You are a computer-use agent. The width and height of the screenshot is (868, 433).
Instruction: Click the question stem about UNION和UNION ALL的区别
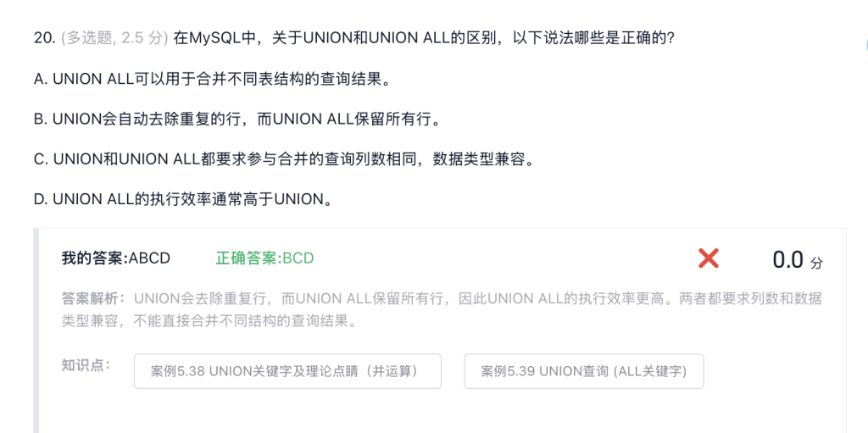pos(424,38)
